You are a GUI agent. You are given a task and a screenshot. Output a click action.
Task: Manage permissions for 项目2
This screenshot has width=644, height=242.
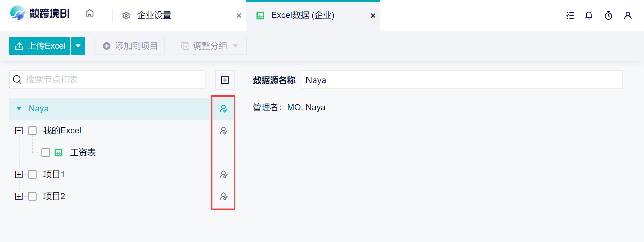coord(224,196)
